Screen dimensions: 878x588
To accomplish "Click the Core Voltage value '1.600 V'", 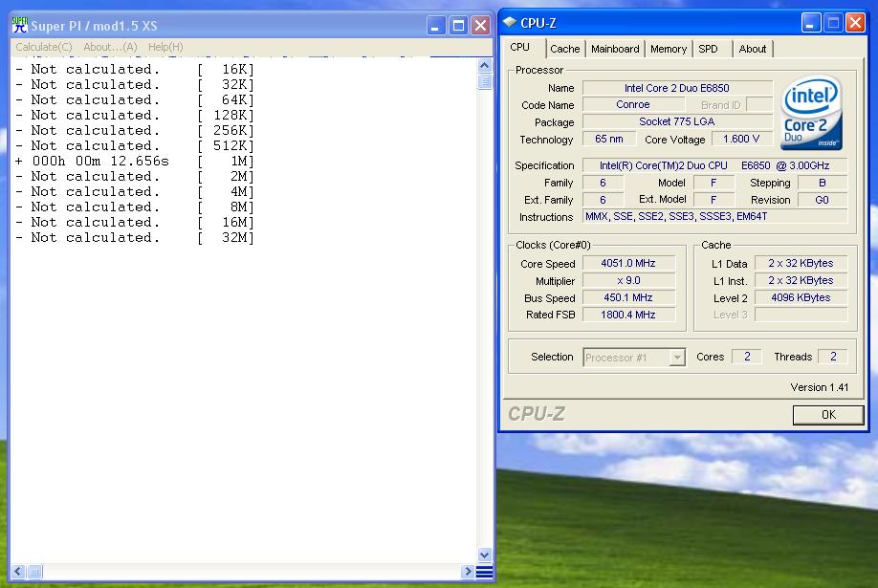I will click(x=741, y=139).
